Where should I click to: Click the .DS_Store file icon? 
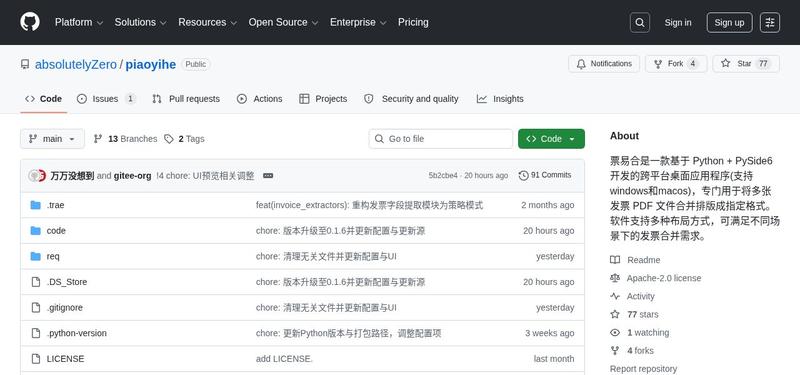click(35, 282)
